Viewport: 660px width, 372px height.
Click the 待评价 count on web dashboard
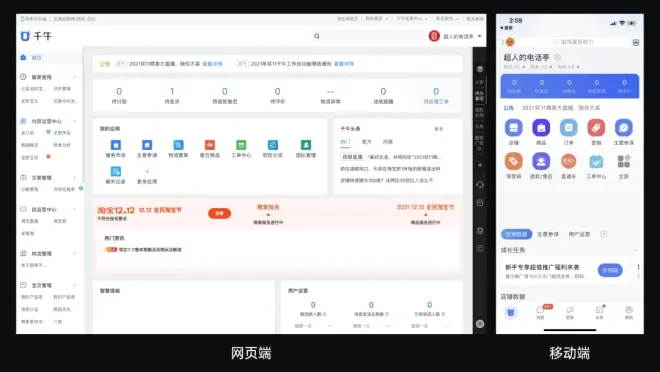[x=277, y=91]
